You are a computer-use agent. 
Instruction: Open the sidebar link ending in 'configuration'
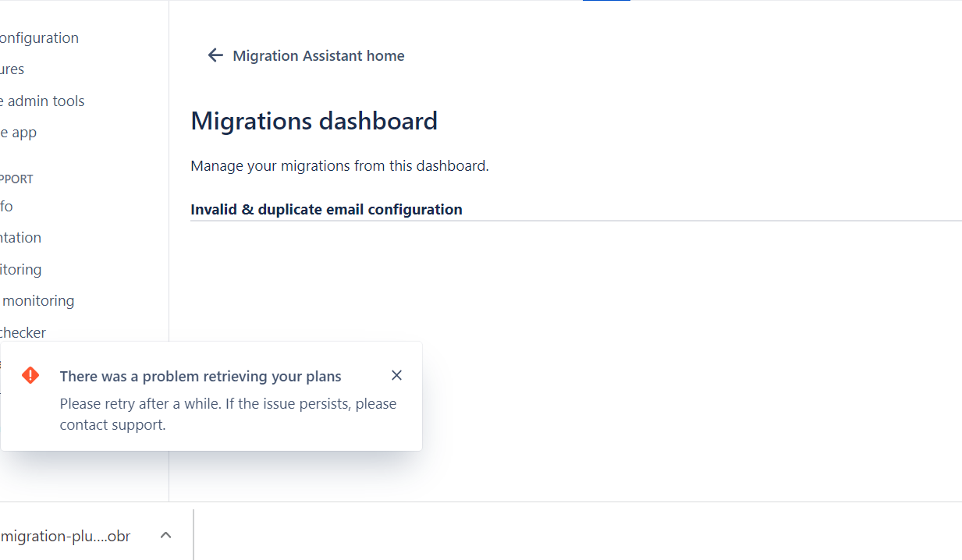click(x=39, y=37)
